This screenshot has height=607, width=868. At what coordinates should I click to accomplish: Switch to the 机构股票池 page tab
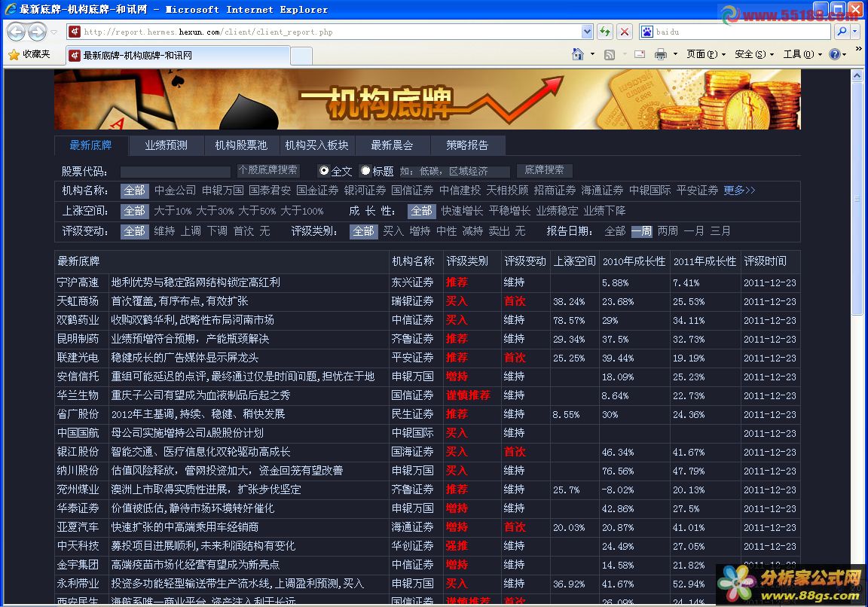pos(241,145)
